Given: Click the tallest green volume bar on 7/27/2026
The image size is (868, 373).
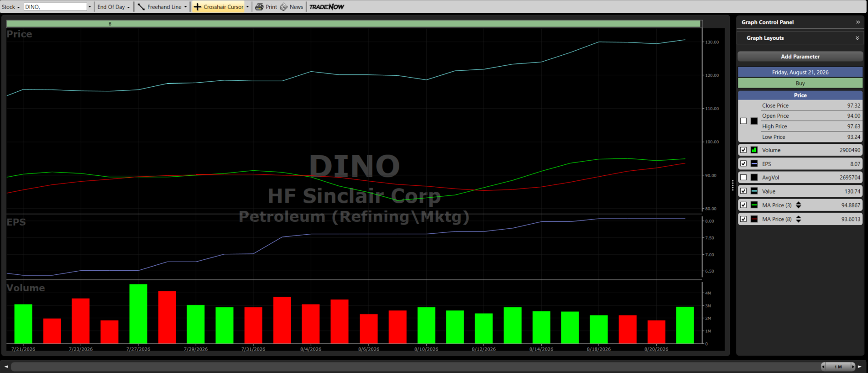Looking at the screenshot, I should click(138, 314).
